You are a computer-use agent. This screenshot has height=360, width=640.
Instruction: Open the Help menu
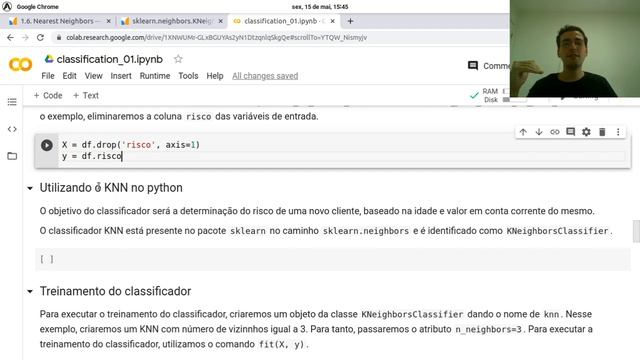[x=215, y=76]
